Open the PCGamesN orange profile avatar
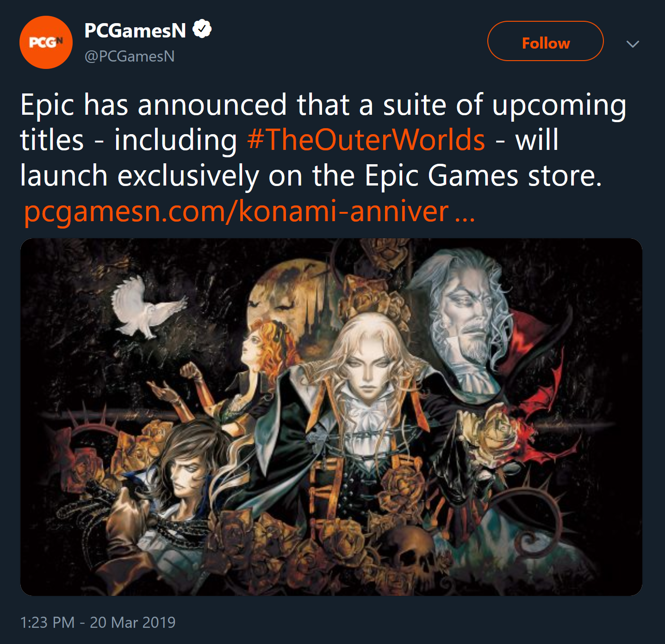Image resolution: width=665 pixels, height=644 pixels. 46,42
